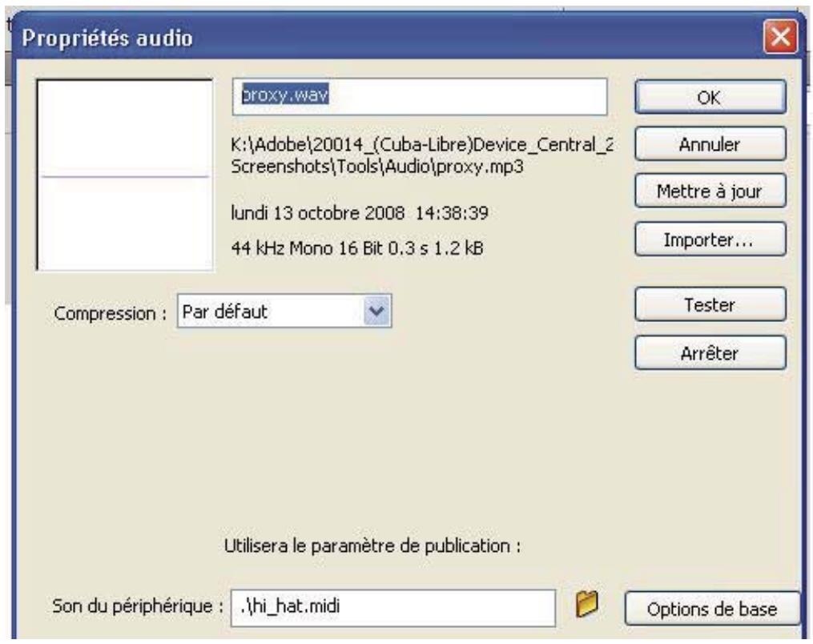Close the Propriétés audio dialog
Image resolution: width=813 pixels, height=644 pixels.
780,37
